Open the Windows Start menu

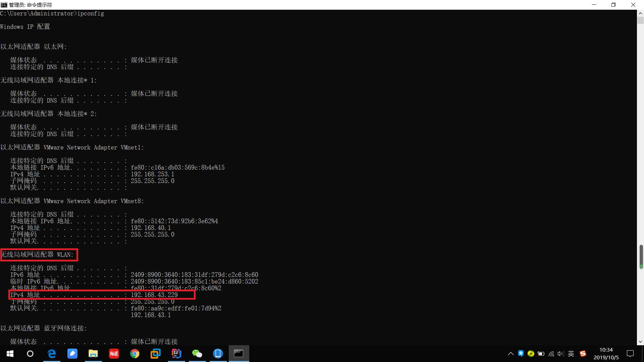10,354
